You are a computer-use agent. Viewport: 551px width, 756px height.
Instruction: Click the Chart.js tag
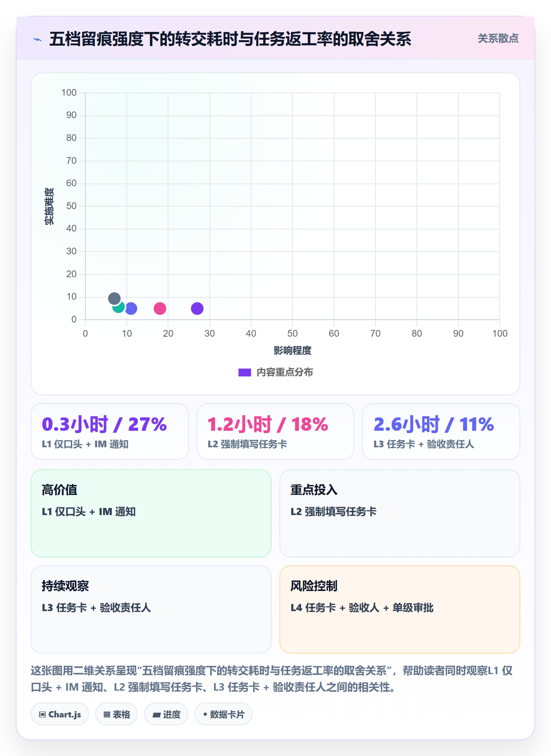60,714
